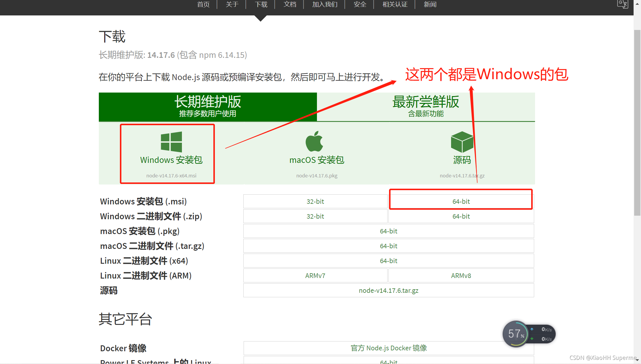Viewport: 641px width, 364px height.
Task: Download 64-bit macOS 二进制文件 (.tar.gz)
Action: (x=388, y=246)
